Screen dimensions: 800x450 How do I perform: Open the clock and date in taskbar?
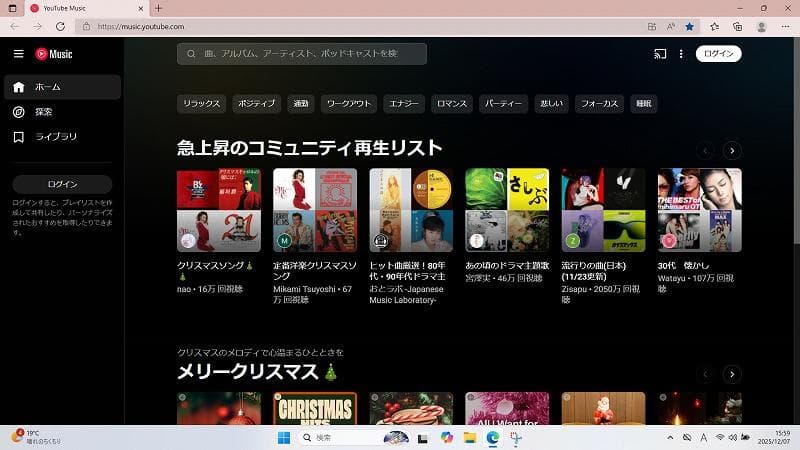pyautogui.click(x=774, y=437)
